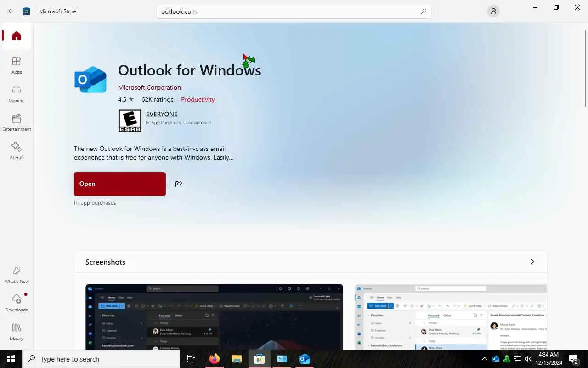Open the Productivity category link

click(x=198, y=99)
